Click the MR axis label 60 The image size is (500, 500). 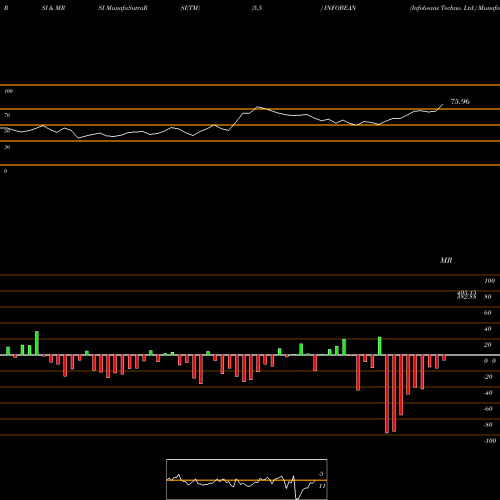(x=488, y=313)
